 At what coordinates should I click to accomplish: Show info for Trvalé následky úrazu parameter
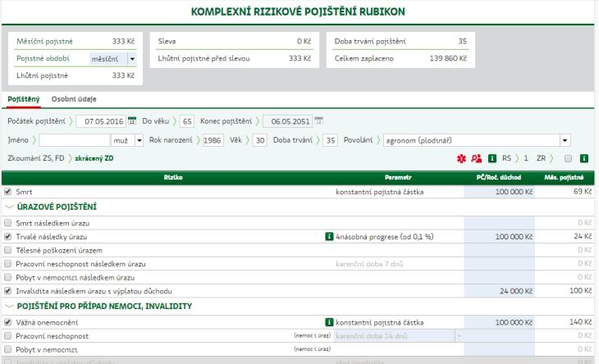[x=329, y=237]
